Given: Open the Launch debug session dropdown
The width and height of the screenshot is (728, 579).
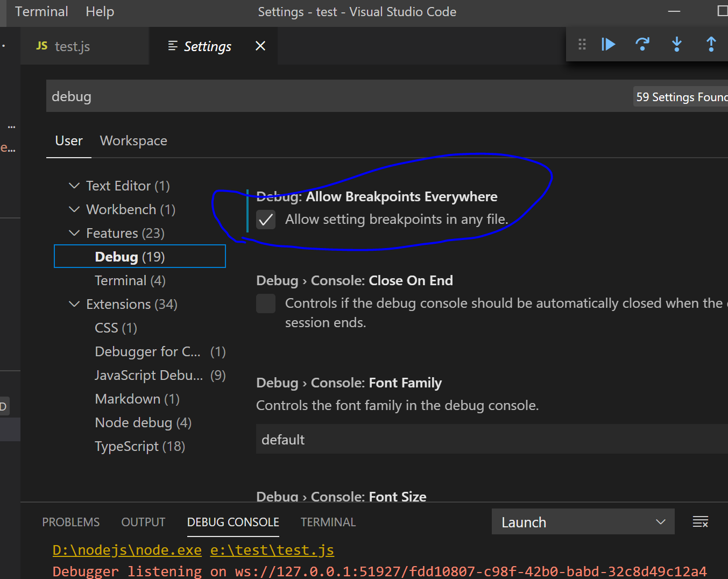Looking at the screenshot, I should tap(583, 522).
